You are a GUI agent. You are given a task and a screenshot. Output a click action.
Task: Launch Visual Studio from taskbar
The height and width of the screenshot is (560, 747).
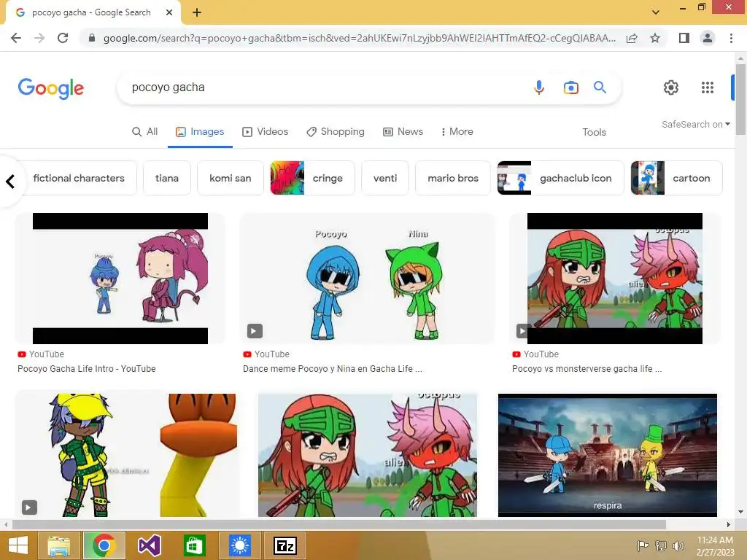pyautogui.click(x=149, y=545)
